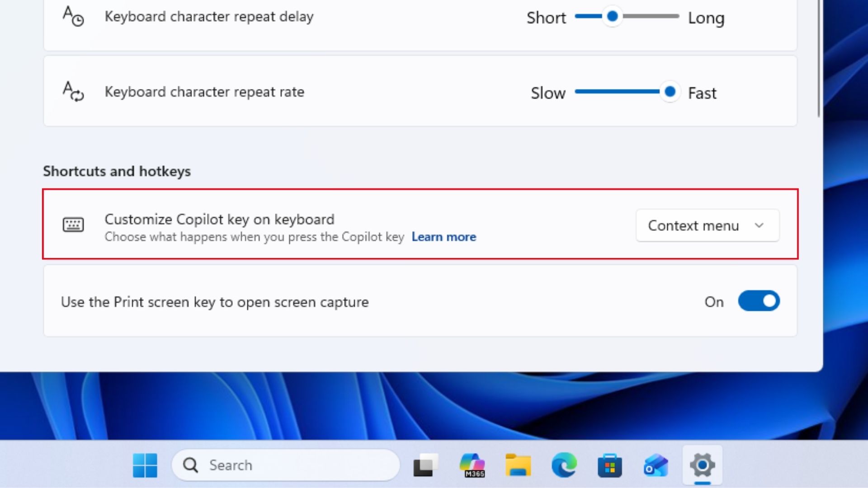Click the Keyboard character repeat delay label
The image size is (868, 488).
click(209, 17)
